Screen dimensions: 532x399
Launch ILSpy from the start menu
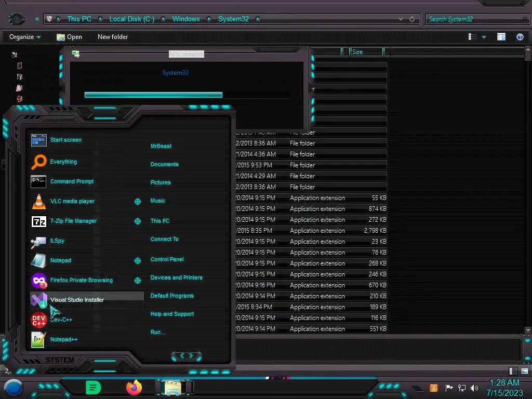[38, 241]
